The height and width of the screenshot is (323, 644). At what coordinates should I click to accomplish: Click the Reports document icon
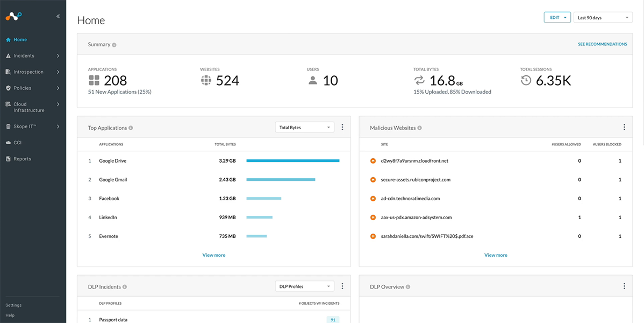(x=8, y=159)
